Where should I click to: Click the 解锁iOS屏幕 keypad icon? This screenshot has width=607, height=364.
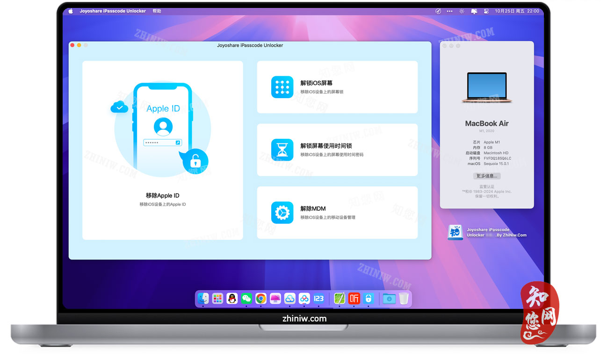282,87
